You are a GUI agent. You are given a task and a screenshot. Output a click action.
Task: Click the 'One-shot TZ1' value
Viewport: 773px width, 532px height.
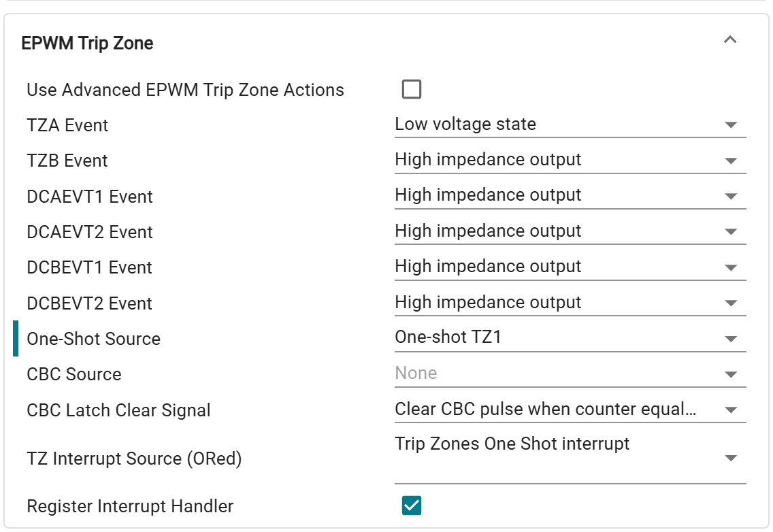point(448,337)
